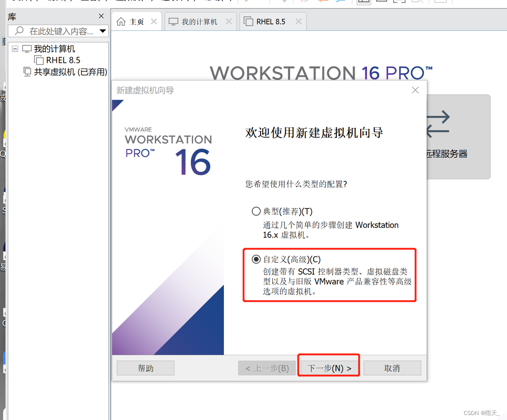Click the 帮助 button in wizard

click(145, 368)
